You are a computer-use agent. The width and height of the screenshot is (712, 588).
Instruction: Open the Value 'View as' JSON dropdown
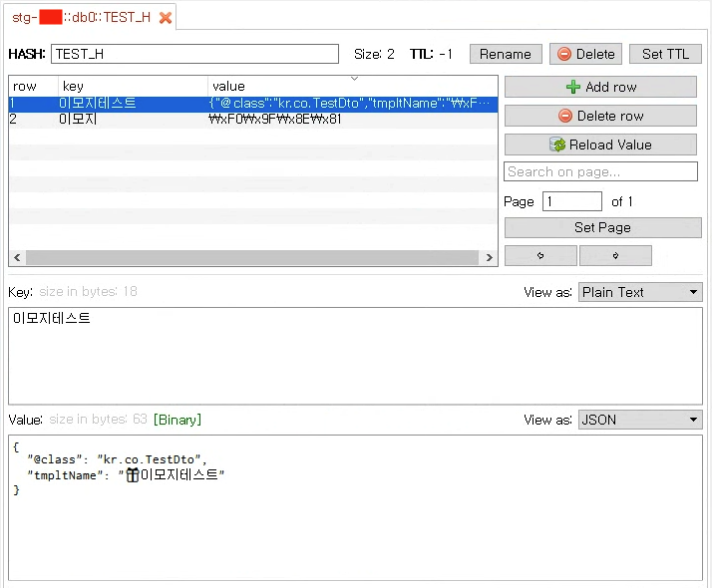coord(640,420)
